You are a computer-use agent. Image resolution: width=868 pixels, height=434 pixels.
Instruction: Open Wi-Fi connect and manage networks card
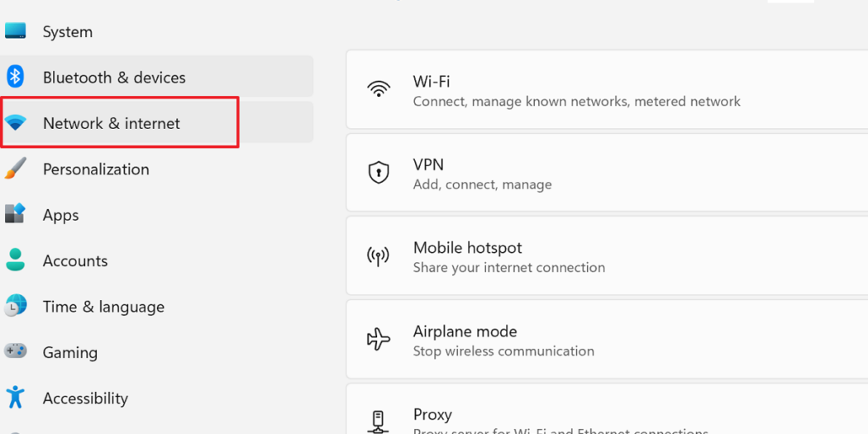point(576,91)
